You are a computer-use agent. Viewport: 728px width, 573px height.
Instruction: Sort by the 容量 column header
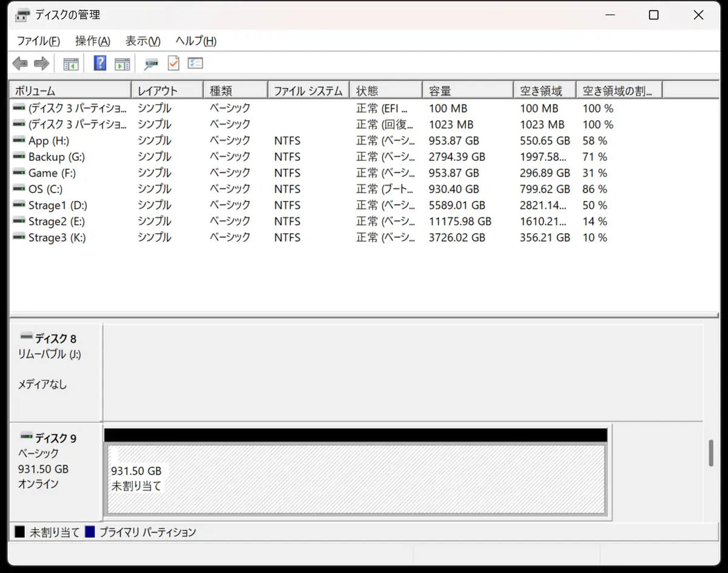pyautogui.click(x=468, y=90)
